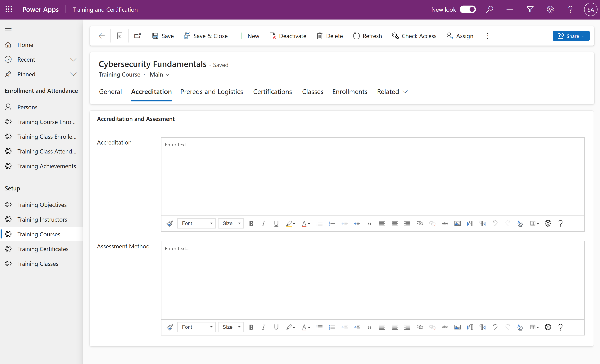Click into the Accreditation text editor
Screen dimensions: 600x364
(372, 176)
